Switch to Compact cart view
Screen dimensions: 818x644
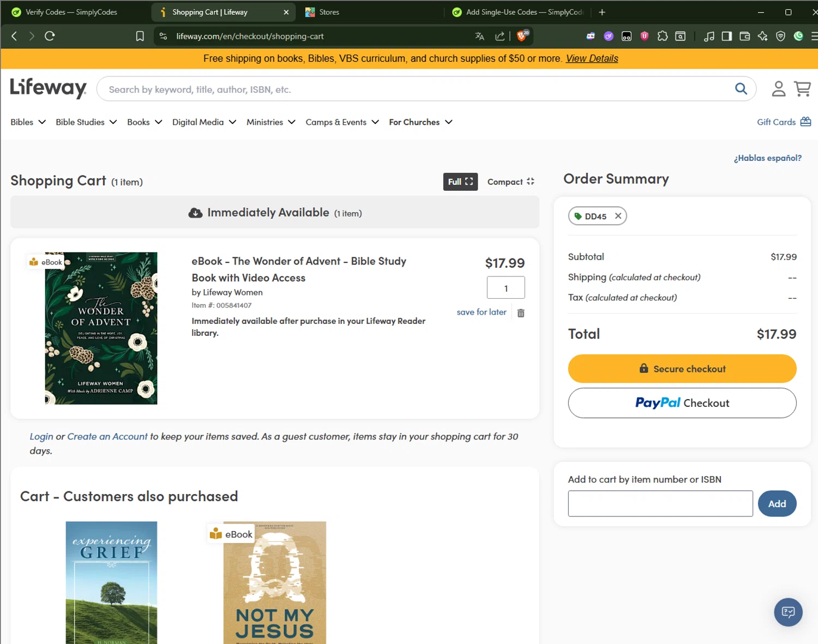coord(510,182)
